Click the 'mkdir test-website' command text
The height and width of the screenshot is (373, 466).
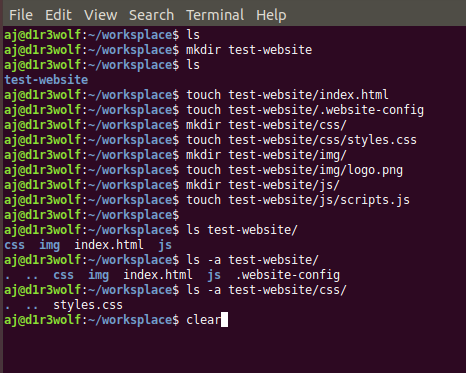tap(249, 50)
